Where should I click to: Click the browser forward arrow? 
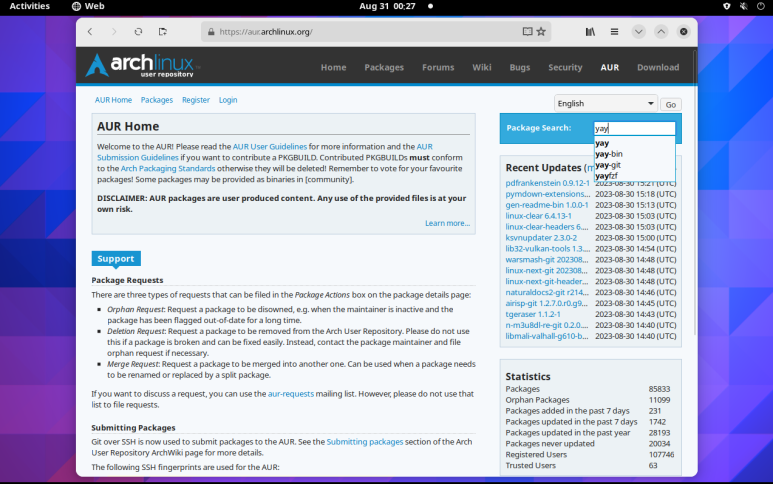114,32
